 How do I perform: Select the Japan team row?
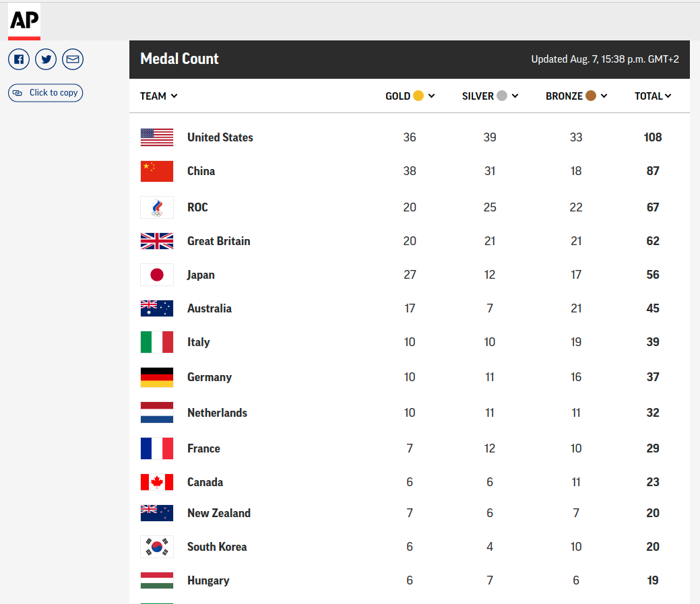[x=410, y=275]
